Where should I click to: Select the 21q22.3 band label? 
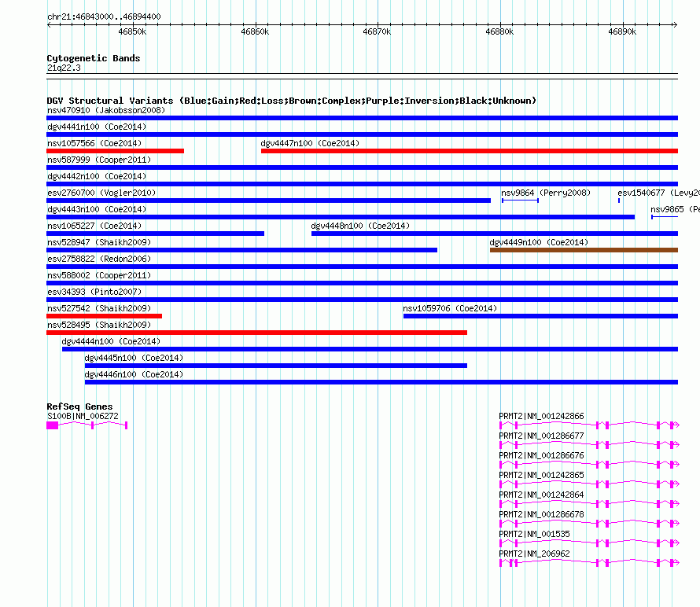64,68
